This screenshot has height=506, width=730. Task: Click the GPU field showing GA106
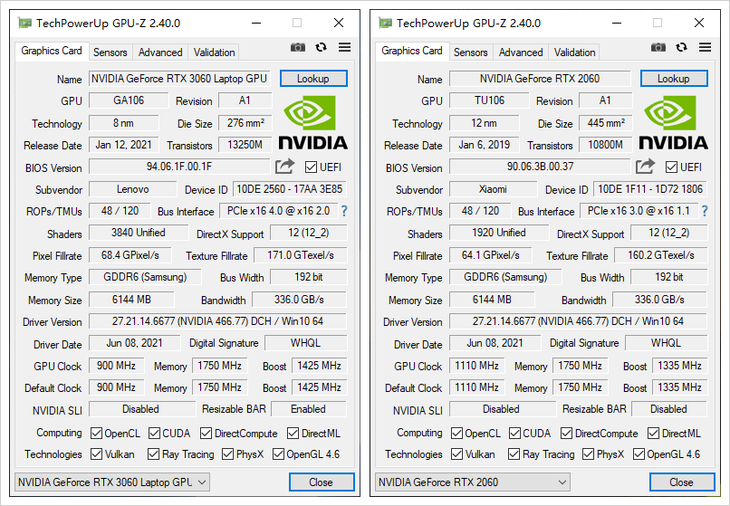click(x=128, y=101)
